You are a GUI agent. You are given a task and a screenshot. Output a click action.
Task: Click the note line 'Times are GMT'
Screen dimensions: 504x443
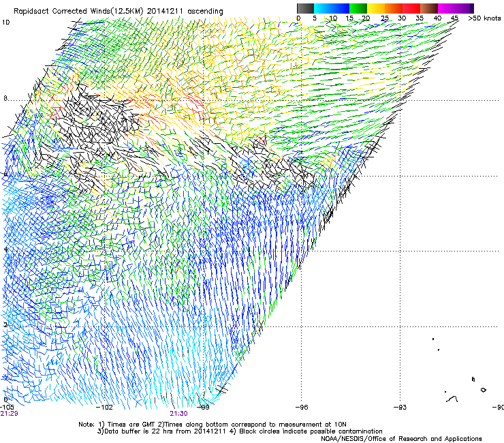[x=131, y=425]
